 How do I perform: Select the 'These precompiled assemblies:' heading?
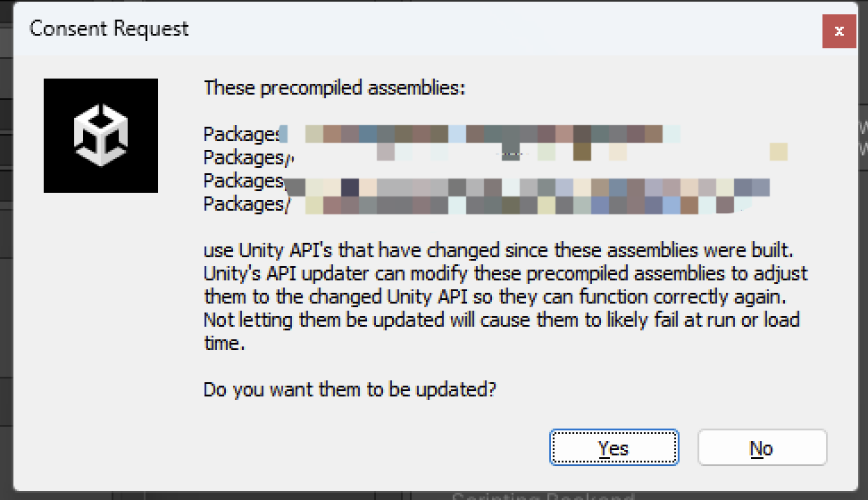pyautogui.click(x=334, y=88)
